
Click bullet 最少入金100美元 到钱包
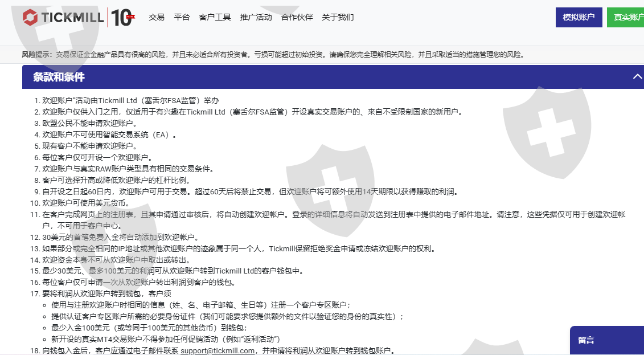tap(150, 328)
